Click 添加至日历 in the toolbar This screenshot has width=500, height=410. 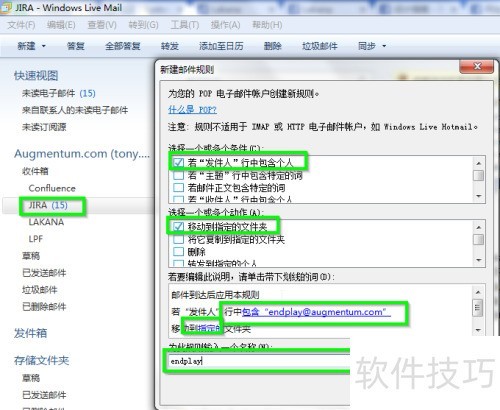pyautogui.click(x=221, y=46)
